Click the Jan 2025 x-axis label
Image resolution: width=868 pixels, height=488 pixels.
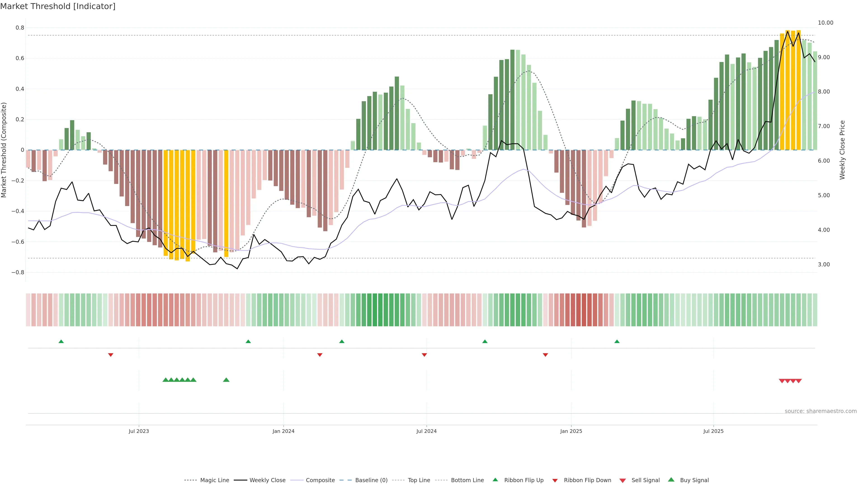571,431
